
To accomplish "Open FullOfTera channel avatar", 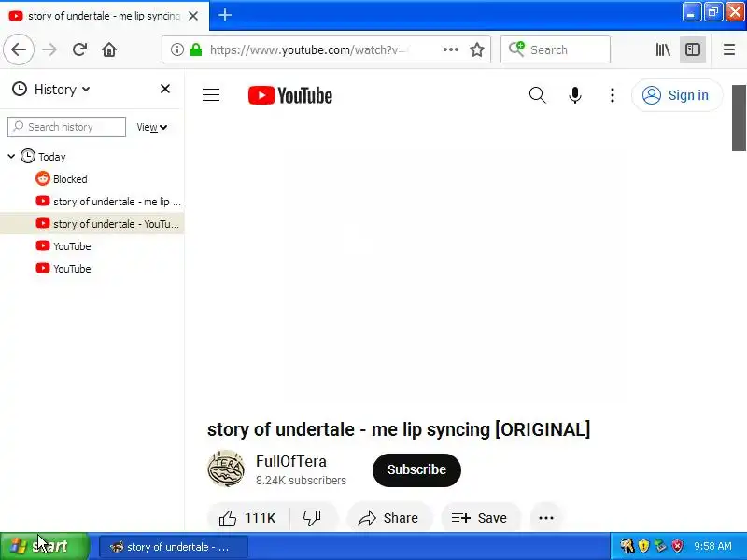I will click(x=226, y=469).
